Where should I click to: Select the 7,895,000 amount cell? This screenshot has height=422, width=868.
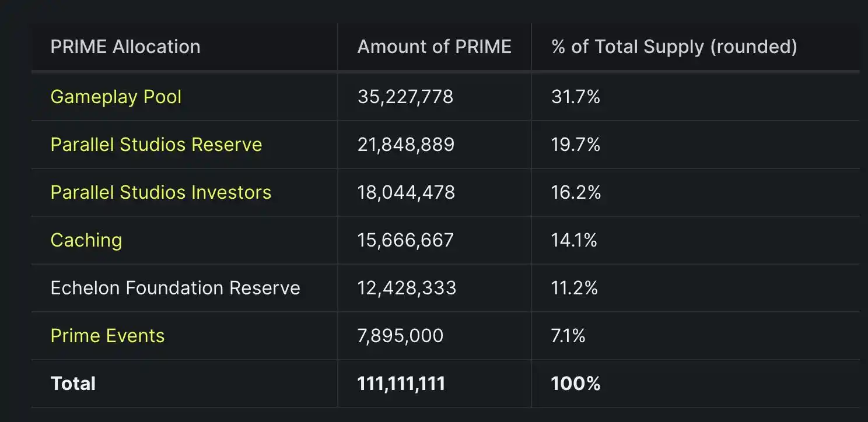click(400, 336)
